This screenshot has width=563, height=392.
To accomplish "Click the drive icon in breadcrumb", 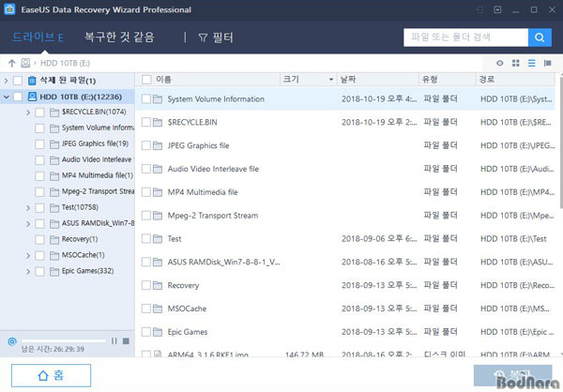I will (x=25, y=63).
